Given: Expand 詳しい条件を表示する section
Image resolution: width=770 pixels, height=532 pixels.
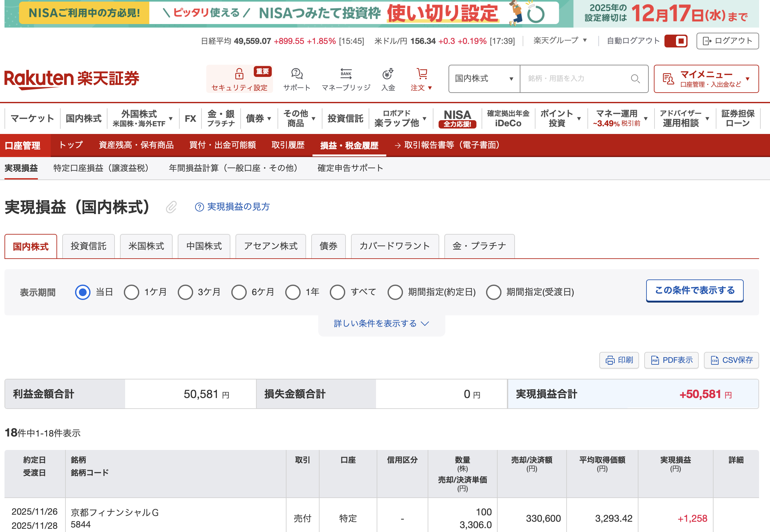Looking at the screenshot, I should 381,324.
